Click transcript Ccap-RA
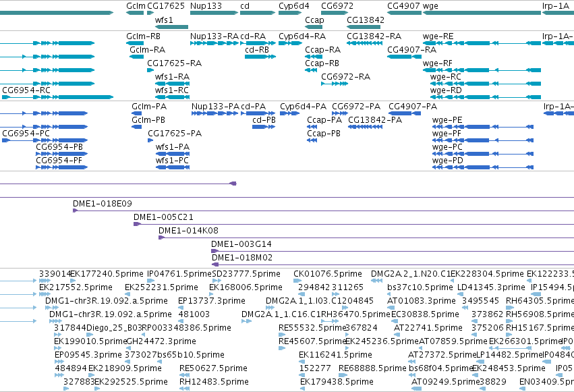This screenshot has height=392, width=574. coord(322,50)
